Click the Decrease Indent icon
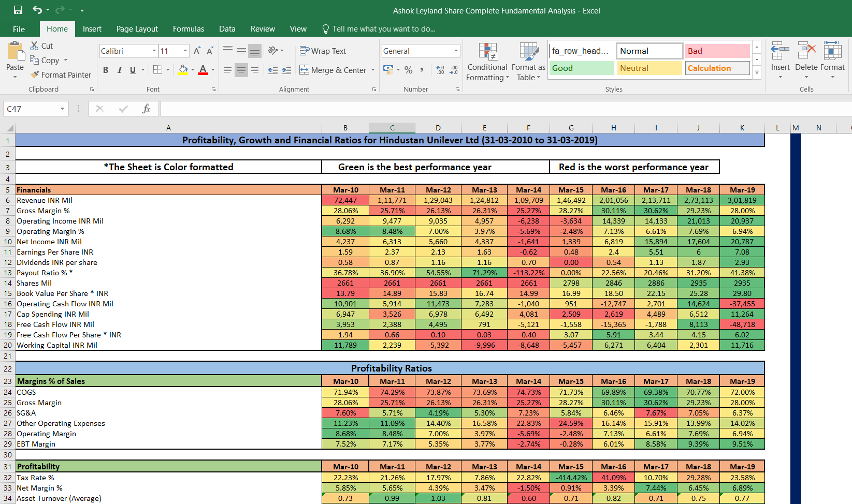This screenshot has height=504, width=852. pos(273,70)
